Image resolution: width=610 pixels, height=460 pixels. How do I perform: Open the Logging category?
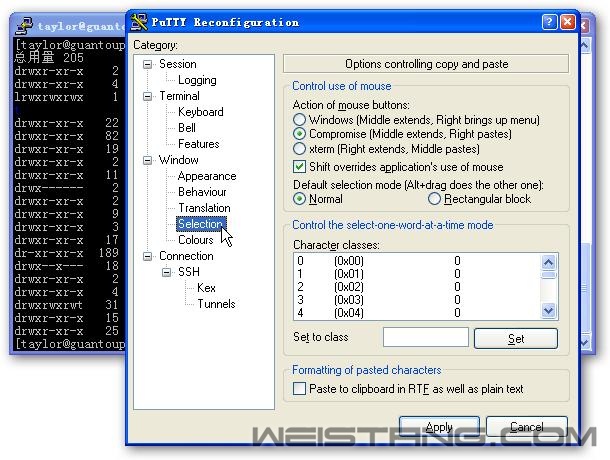197,80
